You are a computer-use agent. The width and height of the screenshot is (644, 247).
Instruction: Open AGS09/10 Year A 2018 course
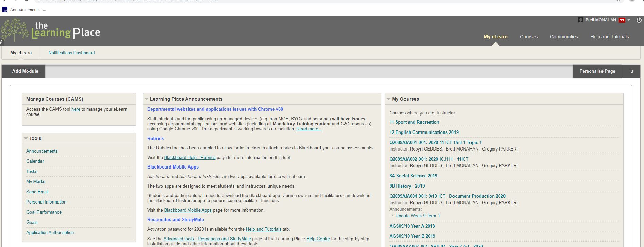[412, 226]
